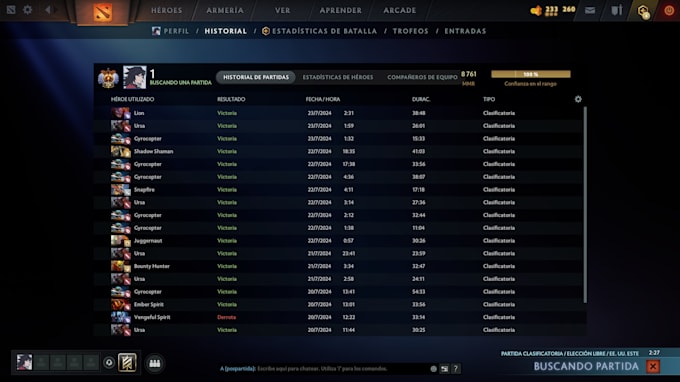Image resolution: width=680 pixels, height=382 pixels.
Task: Click the 54:33 duration cell
Action: pos(418,292)
